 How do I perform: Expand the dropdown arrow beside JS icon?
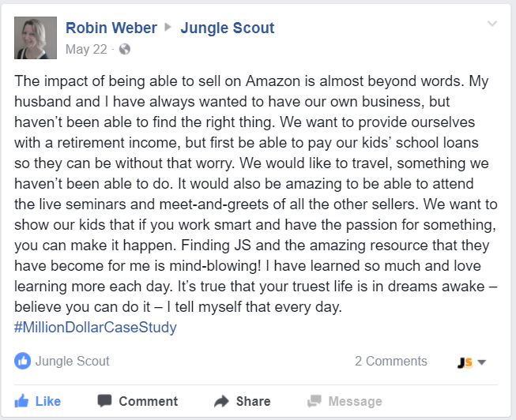click(x=482, y=362)
